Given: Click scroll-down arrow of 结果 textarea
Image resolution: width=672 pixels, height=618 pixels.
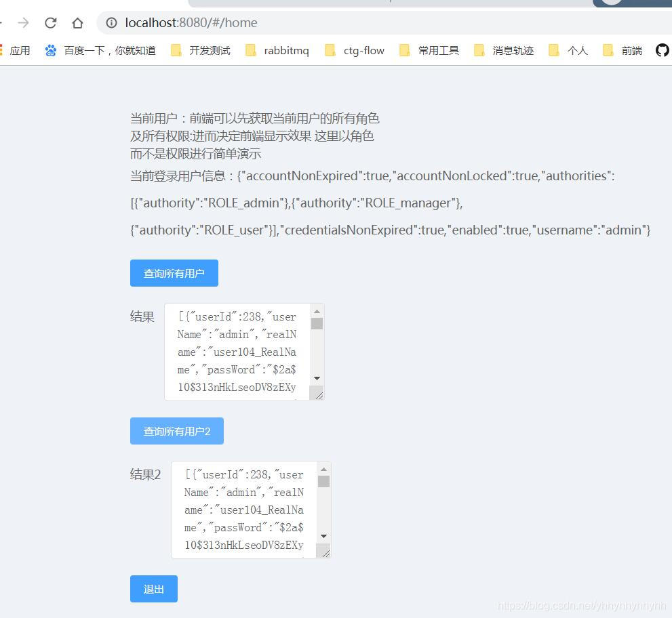Looking at the screenshot, I should point(317,378).
